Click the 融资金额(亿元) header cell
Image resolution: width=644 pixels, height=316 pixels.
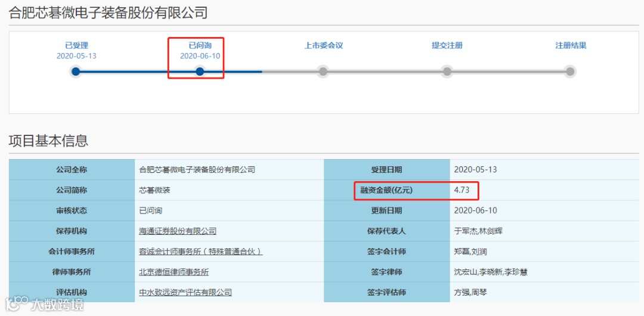click(x=387, y=190)
